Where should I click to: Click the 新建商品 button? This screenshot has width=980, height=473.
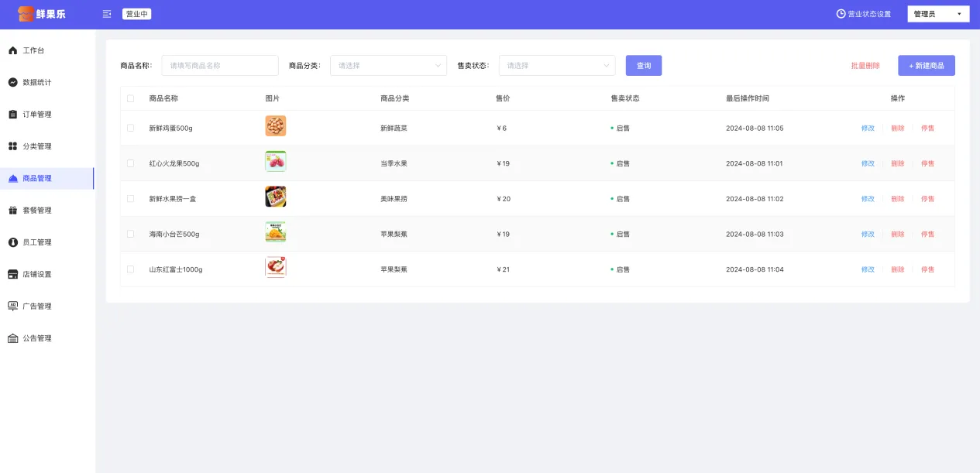(x=926, y=66)
